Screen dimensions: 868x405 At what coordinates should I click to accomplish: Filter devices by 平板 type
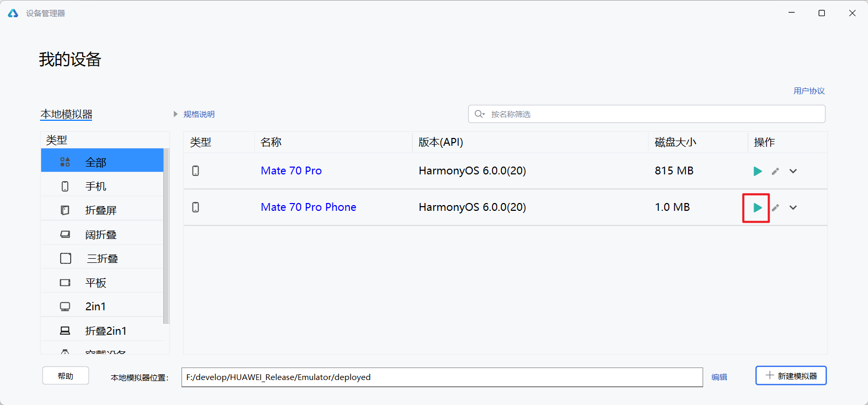pyautogui.click(x=102, y=282)
